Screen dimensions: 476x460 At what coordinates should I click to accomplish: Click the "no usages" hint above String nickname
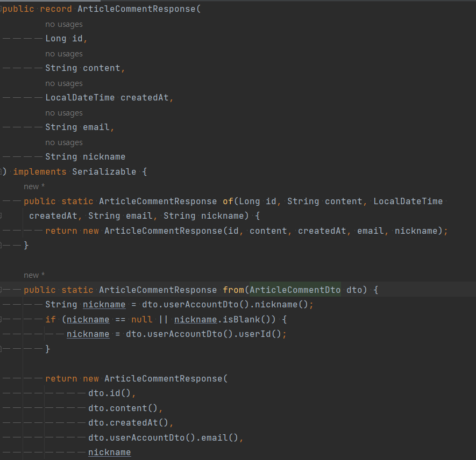tap(64, 142)
